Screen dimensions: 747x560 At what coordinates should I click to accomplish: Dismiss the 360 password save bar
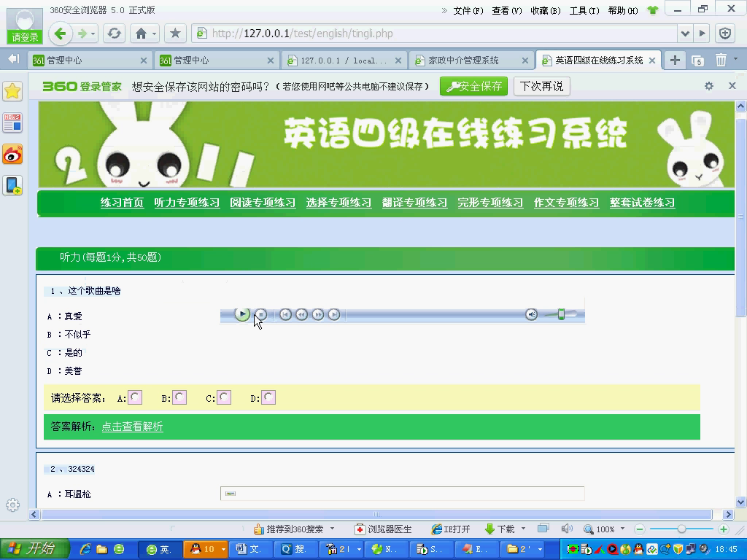(732, 86)
